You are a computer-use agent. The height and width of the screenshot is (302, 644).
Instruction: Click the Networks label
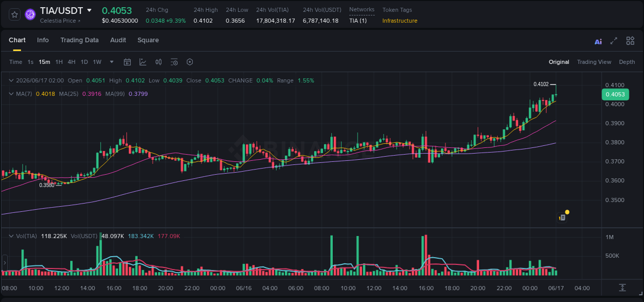pos(362,10)
